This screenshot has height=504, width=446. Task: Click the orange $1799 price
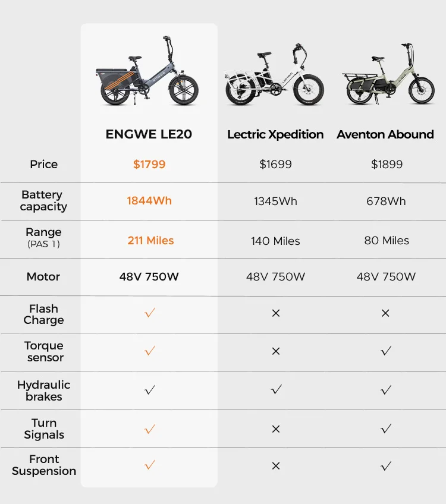pyautogui.click(x=149, y=164)
